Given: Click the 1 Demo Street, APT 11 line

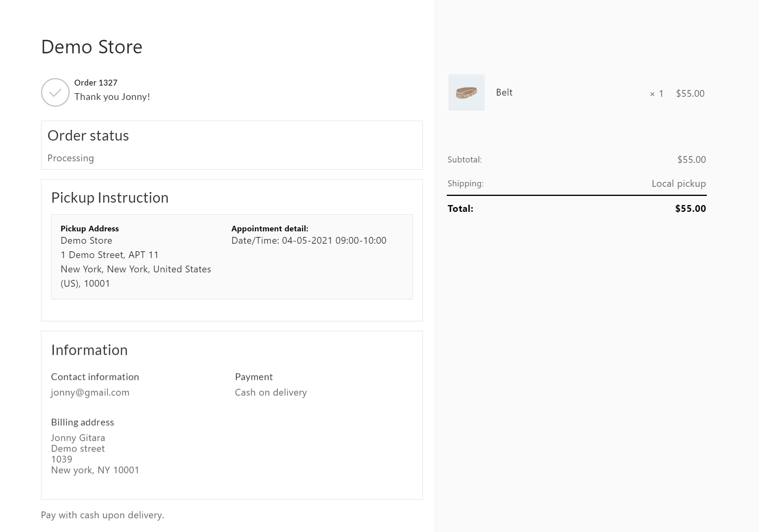Looking at the screenshot, I should click(110, 255).
